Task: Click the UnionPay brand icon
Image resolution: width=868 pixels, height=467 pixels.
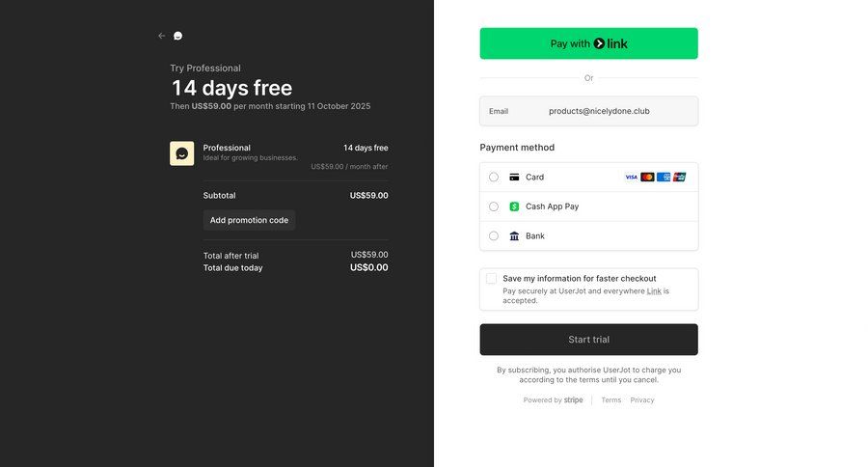Action: [679, 178]
